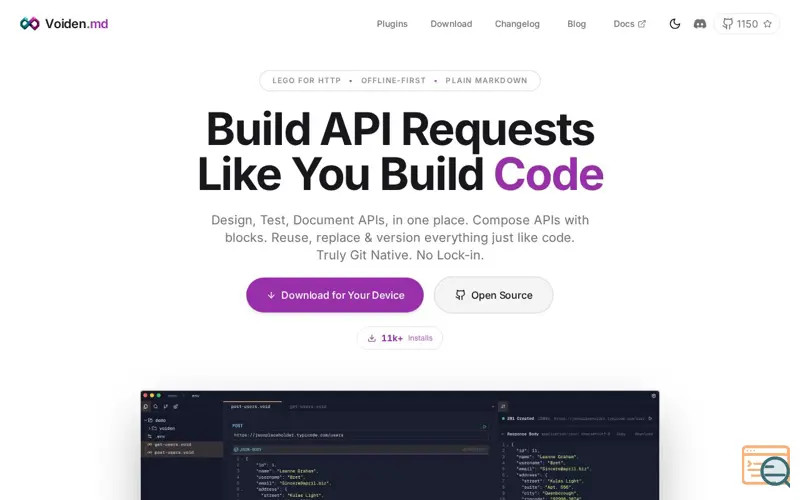Click the file explorer icon in the preview sidebar

pyautogui.click(x=146, y=407)
